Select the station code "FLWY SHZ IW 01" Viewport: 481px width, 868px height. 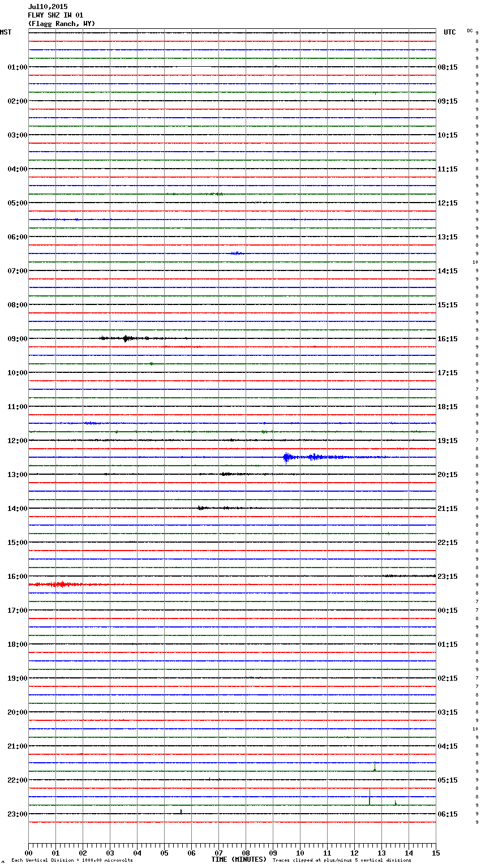pos(55,15)
